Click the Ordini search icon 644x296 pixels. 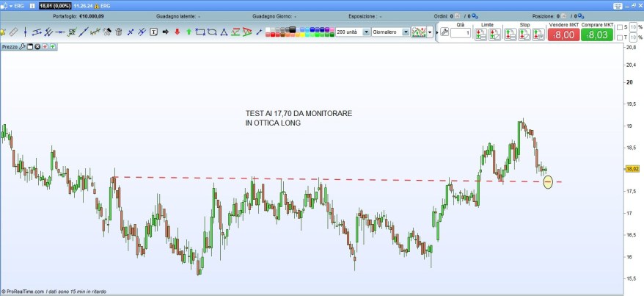click(475, 16)
